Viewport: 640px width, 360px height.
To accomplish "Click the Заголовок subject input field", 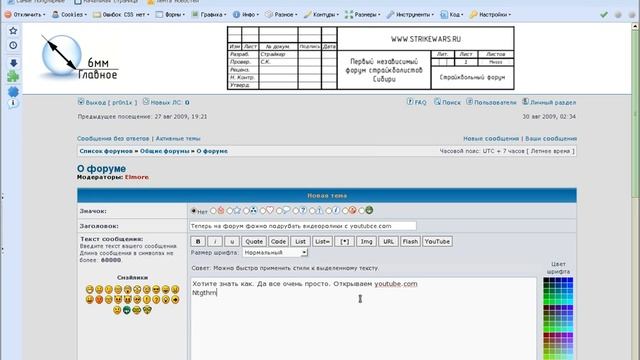I will coord(303,226).
